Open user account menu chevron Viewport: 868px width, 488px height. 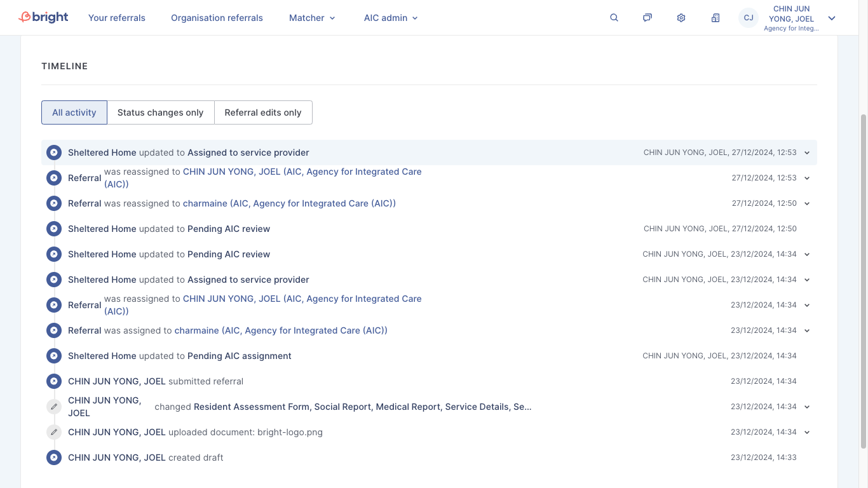[832, 18]
